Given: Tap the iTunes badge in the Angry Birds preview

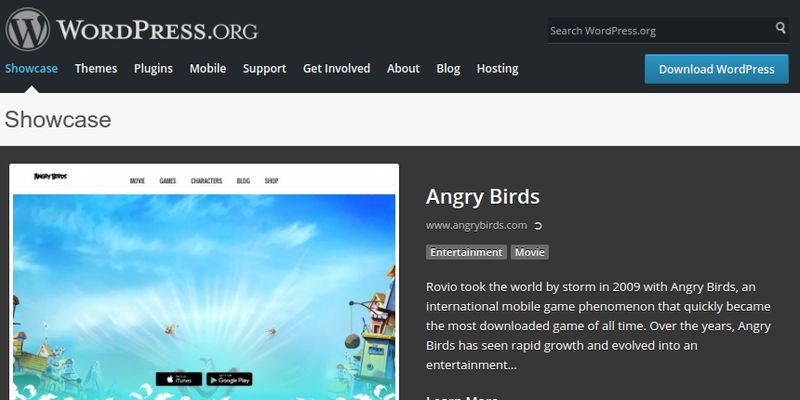Looking at the screenshot, I should coord(179,379).
